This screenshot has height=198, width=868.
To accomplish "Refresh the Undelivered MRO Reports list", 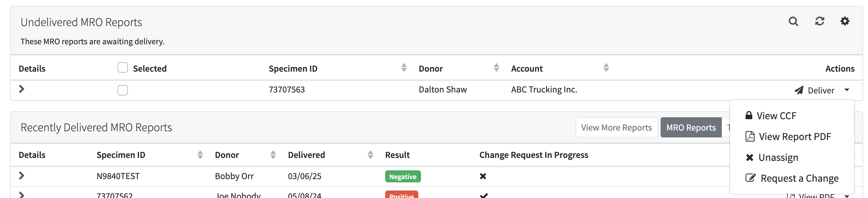I will tap(819, 21).
